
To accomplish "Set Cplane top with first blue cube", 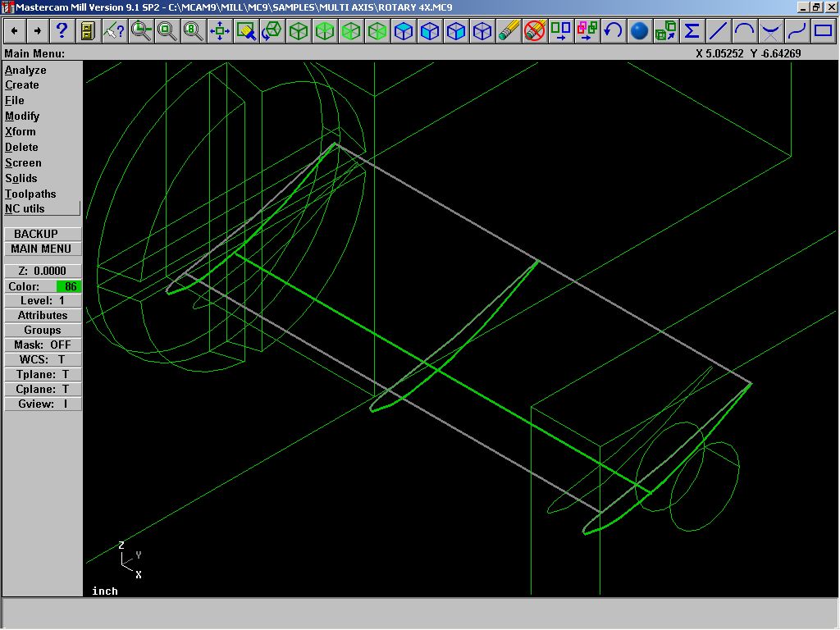I will (x=404, y=31).
